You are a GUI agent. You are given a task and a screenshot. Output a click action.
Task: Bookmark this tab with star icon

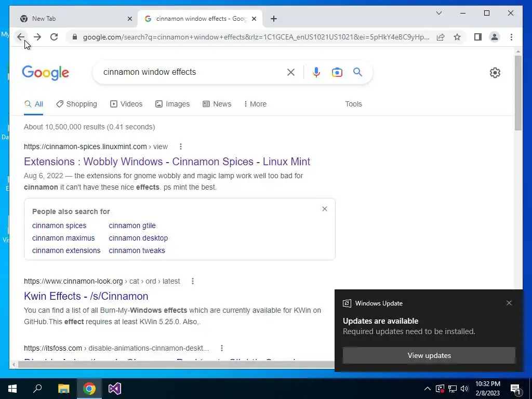(x=457, y=37)
